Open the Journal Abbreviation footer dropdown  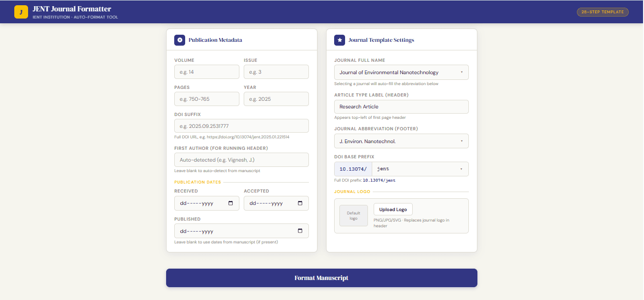tap(401, 141)
